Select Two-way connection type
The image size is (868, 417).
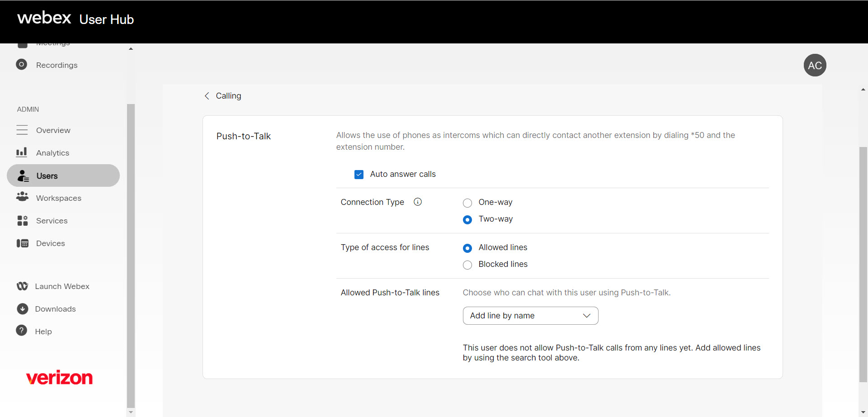pyautogui.click(x=467, y=219)
